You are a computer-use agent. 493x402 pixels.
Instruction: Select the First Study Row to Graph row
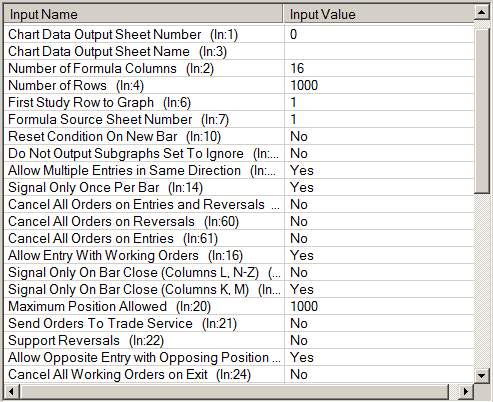click(x=239, y=103)
